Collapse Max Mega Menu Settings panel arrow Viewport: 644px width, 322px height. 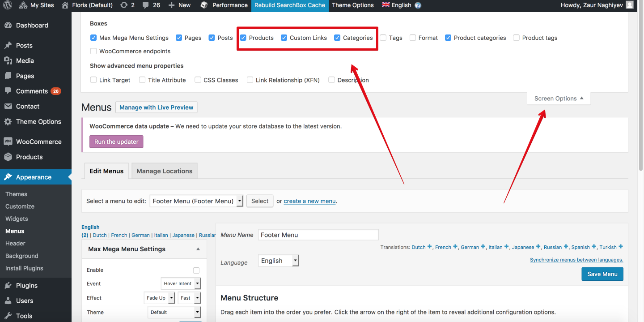198,249
